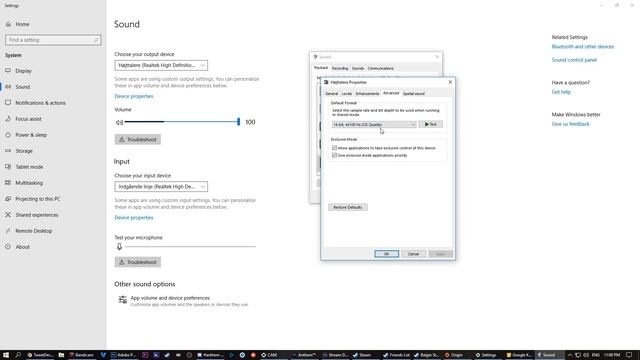Open the output device dropdown
The height and width of the screenshot is (360, 640).
[x=161, y=65]
